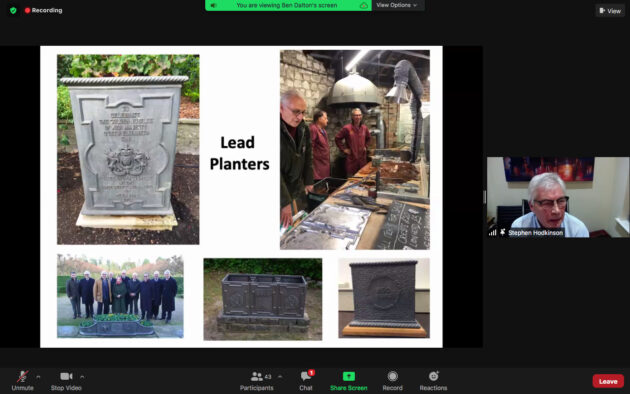This screenshot has height=394, width=630.
Task: Click the Unmute microphone icon
Action: tap(22, 376)
